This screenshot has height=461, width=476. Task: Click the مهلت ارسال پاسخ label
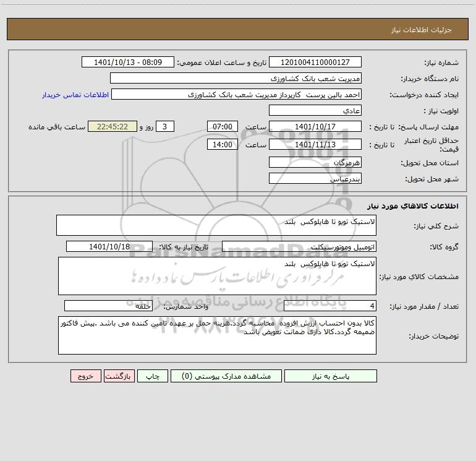[x=428, y=127]
